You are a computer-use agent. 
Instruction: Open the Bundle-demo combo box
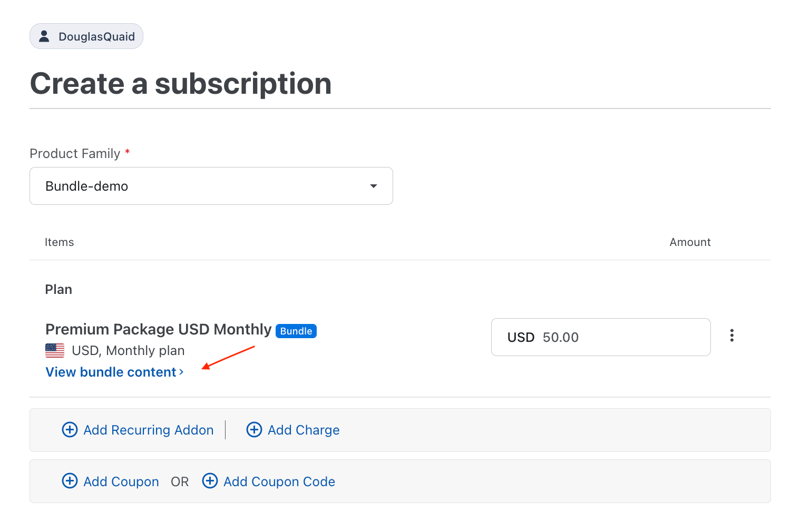coord(211,186)
